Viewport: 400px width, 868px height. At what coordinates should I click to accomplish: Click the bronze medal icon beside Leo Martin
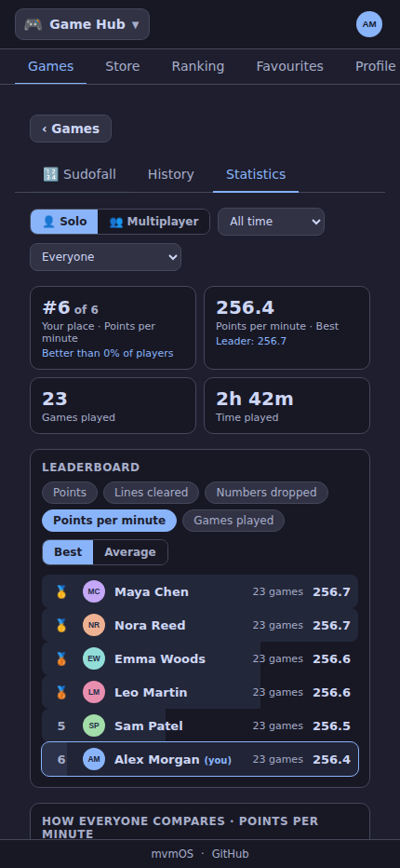(x=61, y=692)
